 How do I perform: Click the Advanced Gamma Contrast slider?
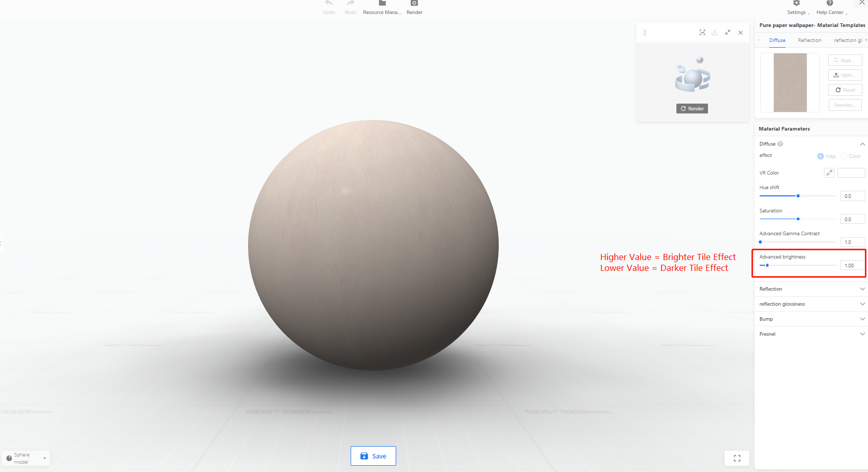coord(798,242)
